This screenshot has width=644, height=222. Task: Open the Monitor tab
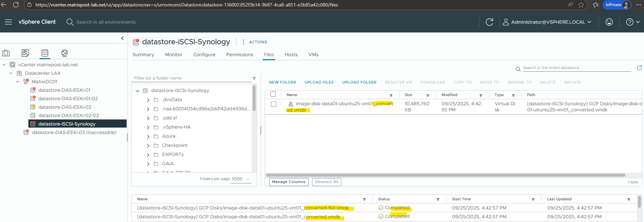(174, 54)
